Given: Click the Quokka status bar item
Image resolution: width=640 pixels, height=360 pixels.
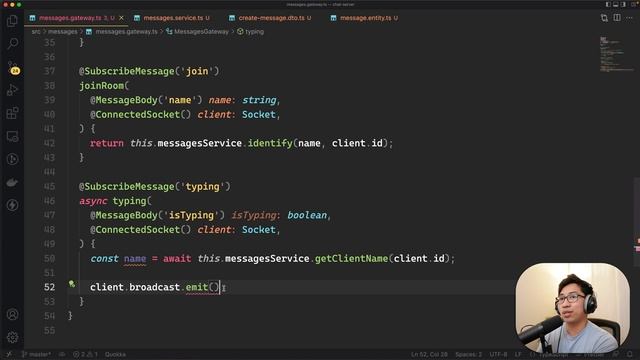Looking at the screenshot, I should click(115, 355).
